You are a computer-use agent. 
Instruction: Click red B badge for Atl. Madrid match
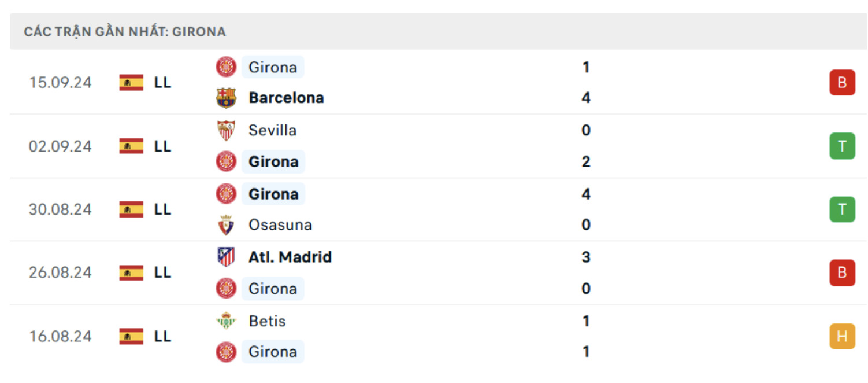[842, 272]
